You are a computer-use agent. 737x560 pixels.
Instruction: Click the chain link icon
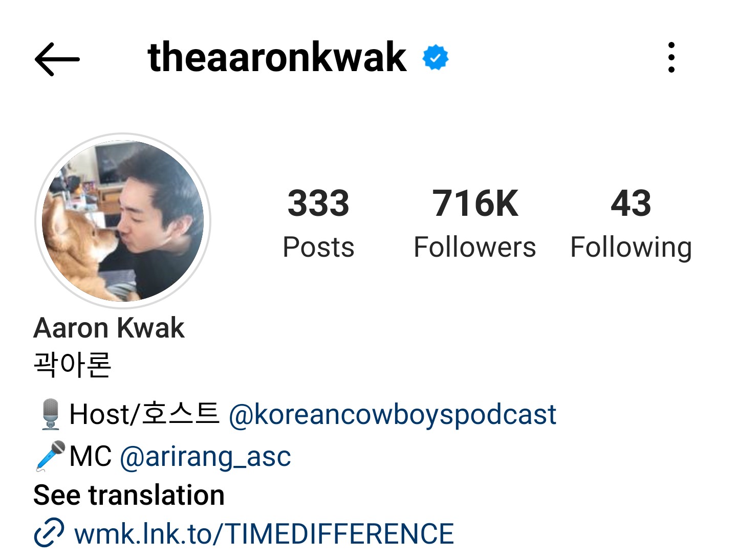pyautogui.click(x=49, y=533)
